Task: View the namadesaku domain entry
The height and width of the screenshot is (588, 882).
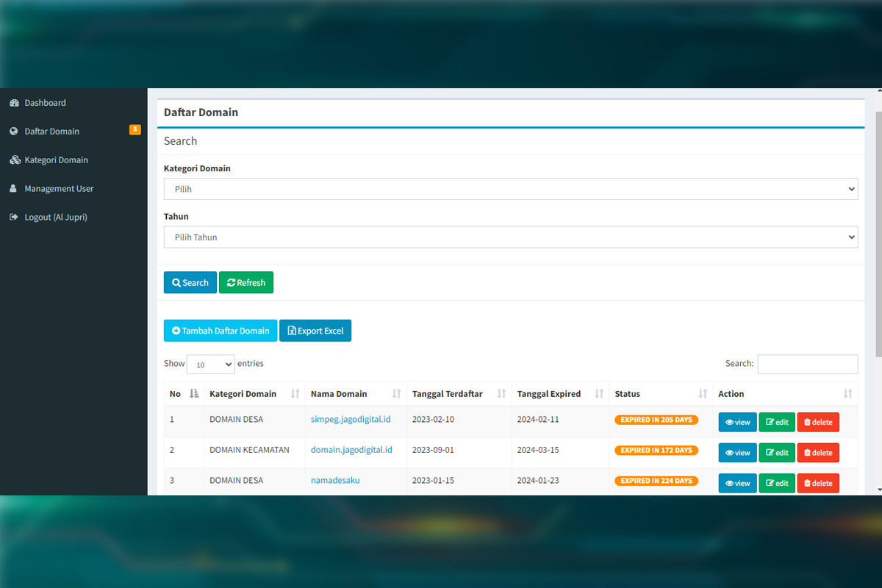Action: pyautogui.click(x=737, y=483)
